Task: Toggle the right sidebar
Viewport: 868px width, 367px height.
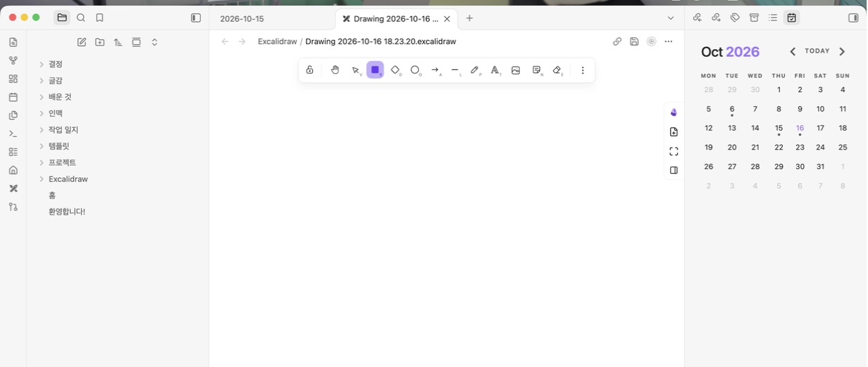Action: pyautogui.click(x=853, y=18)
